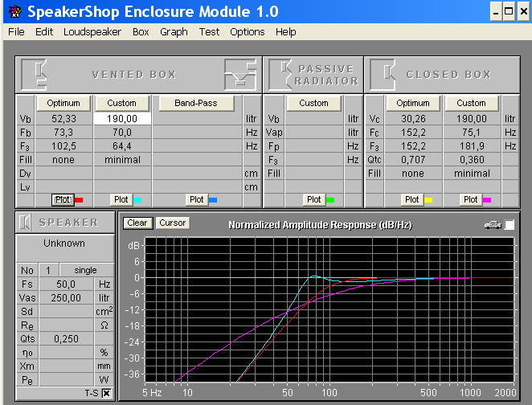Open the Options menu
This screenshot has width=532, height=405.
(248, 32)
